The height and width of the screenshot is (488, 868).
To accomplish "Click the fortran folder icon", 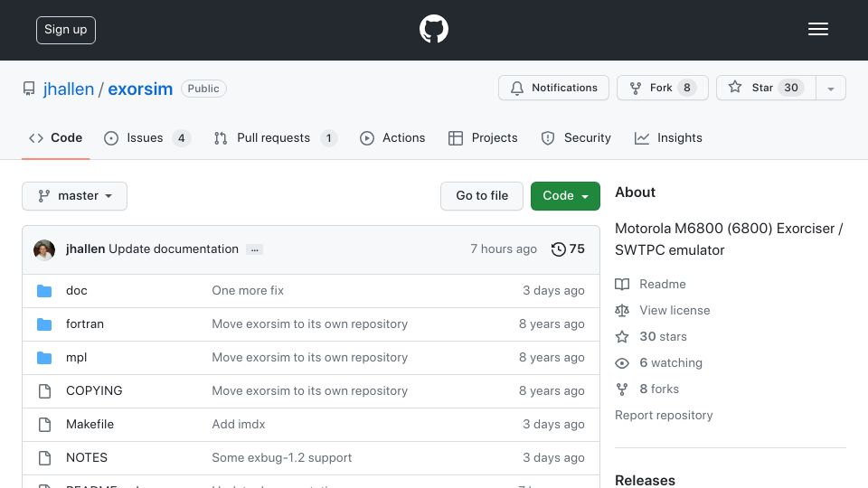I will coord(44,324).
